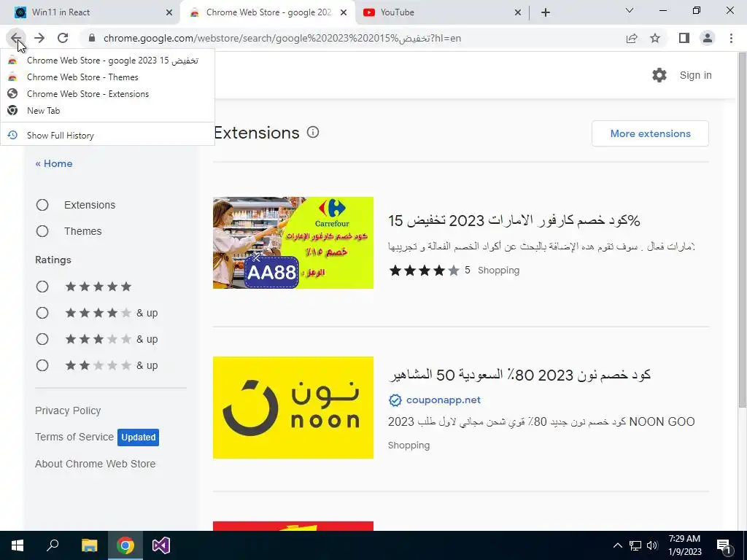Visit the couponapp.net publisher link
747x560 pixels.
click(x=443, y=400)
